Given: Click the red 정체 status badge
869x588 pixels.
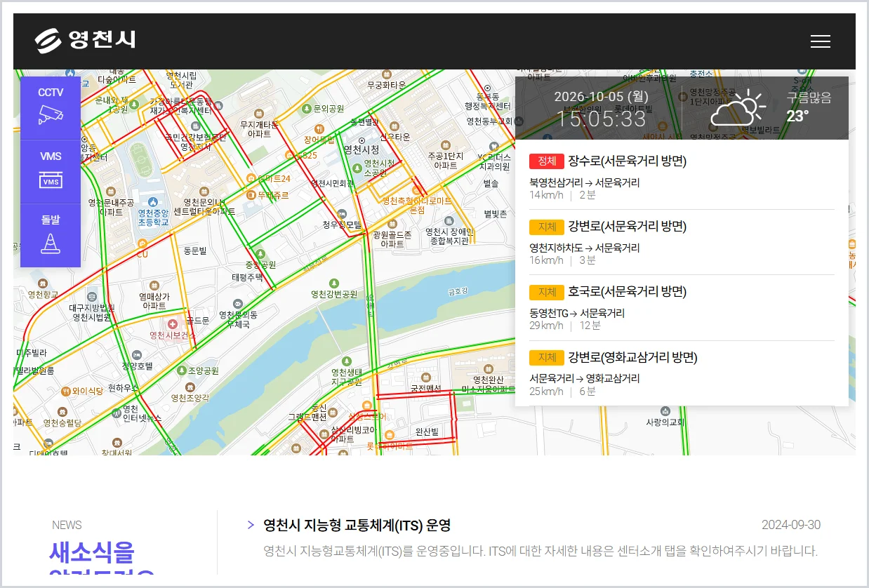Looking at the screenshot, I should tap(547, 161).
